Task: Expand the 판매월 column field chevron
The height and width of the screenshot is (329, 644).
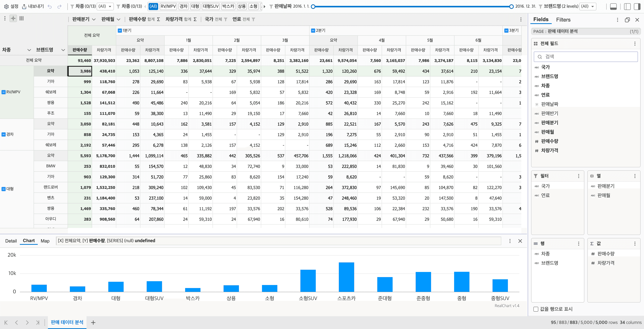Action: pyautogui.click(x=119, y=19)
